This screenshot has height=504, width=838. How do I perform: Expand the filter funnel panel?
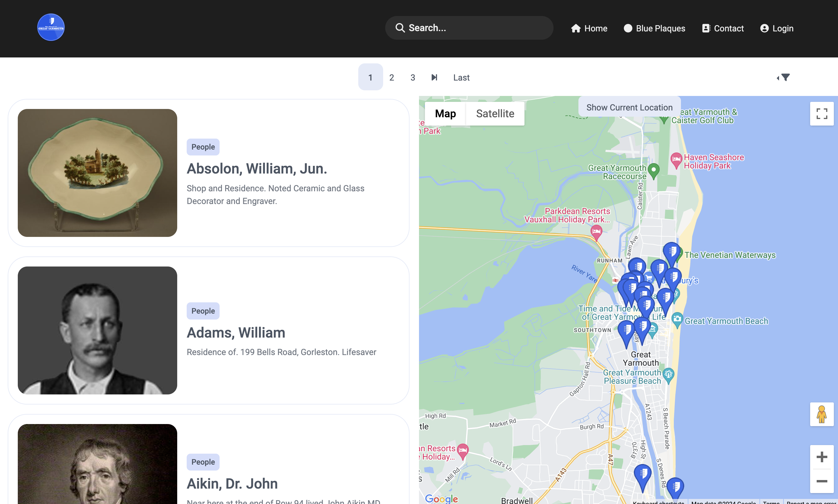tap(783, 77)
